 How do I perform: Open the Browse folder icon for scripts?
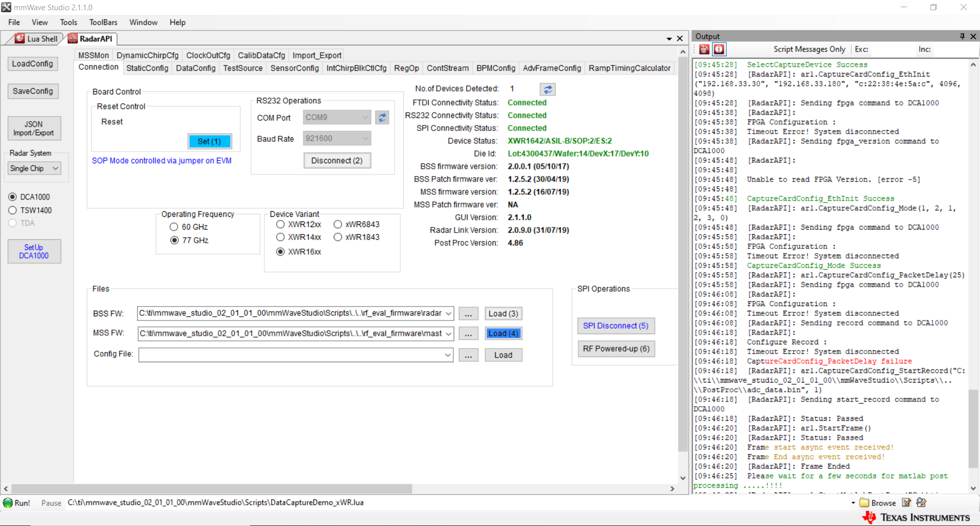click(x=864, y=503)
